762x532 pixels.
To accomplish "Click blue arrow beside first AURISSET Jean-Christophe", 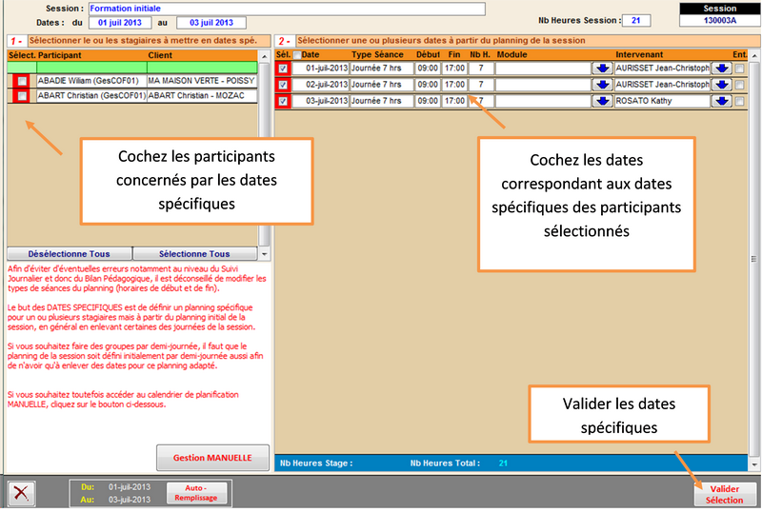I will [721, 69].
